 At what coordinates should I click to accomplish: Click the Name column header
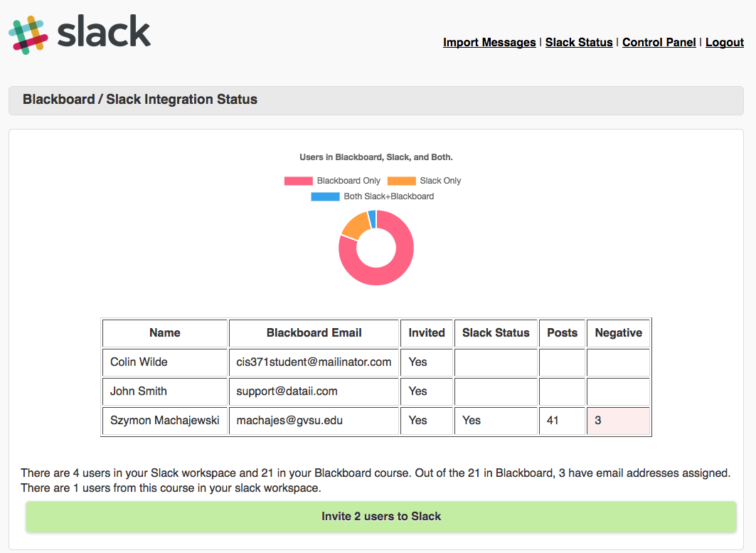pyautogui.click(x=165, y=333)
